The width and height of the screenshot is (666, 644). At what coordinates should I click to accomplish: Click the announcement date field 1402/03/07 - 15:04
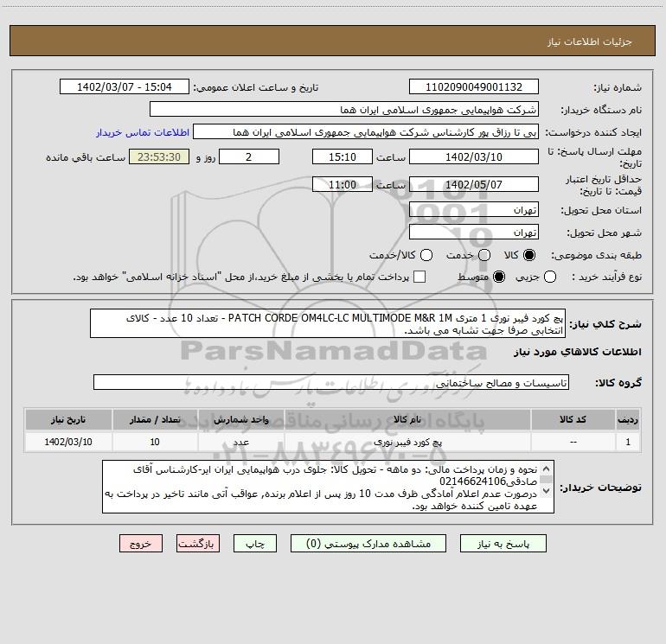coord(125,86)
